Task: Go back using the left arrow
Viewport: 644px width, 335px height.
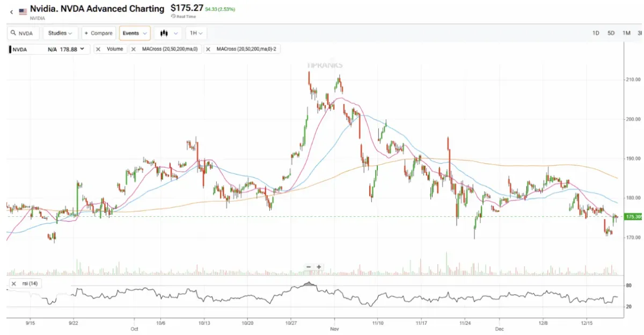Action: pos(11,11)
